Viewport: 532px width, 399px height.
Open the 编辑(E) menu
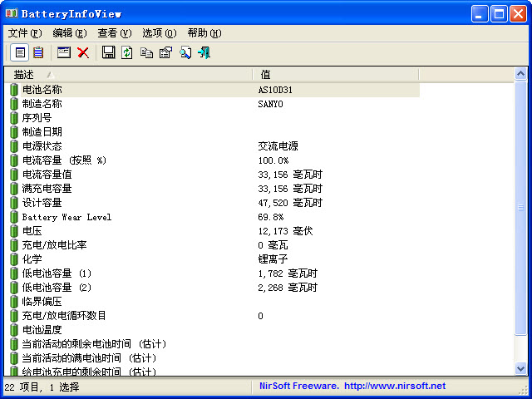[x=70, y=33]
